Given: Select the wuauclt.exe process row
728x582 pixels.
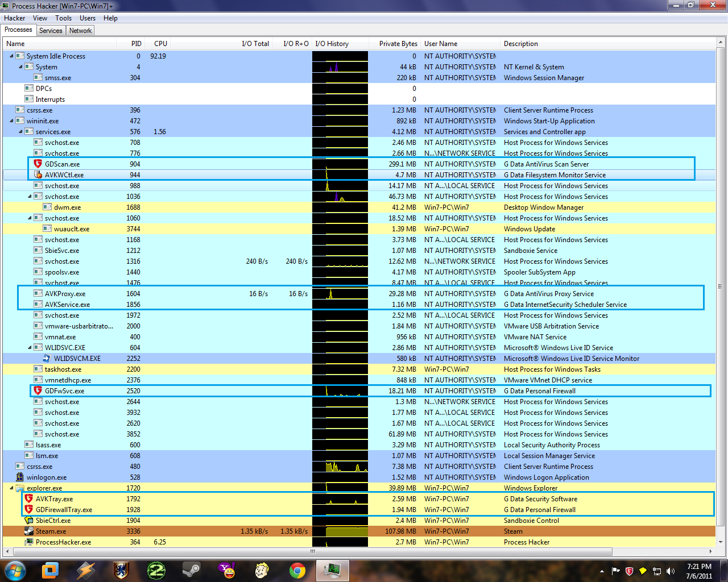Looking at the screenshot, I should pos(359,228).
